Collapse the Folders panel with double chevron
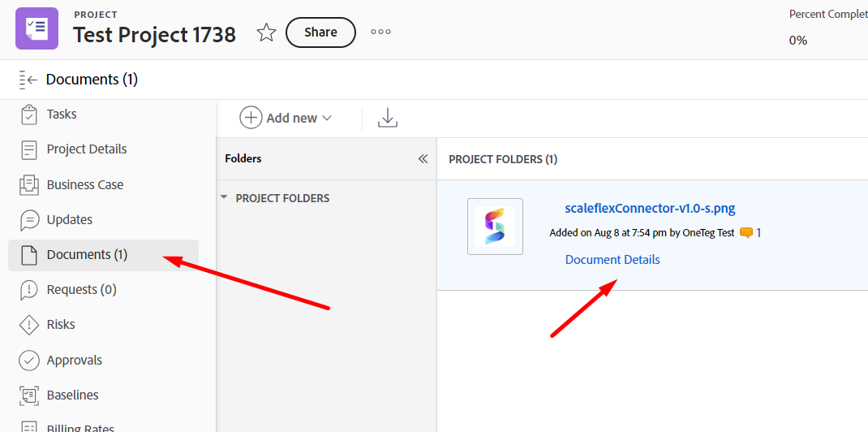 [x=423, y=159]
